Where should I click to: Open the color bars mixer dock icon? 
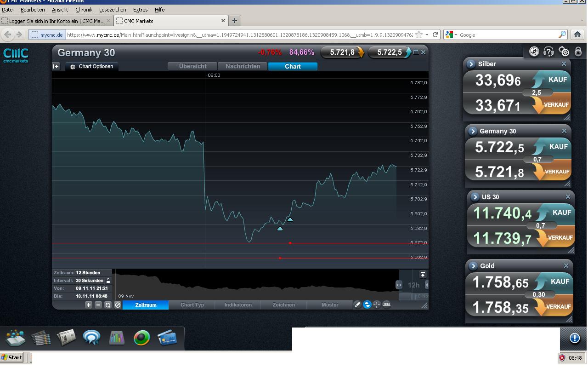[117, 338]
